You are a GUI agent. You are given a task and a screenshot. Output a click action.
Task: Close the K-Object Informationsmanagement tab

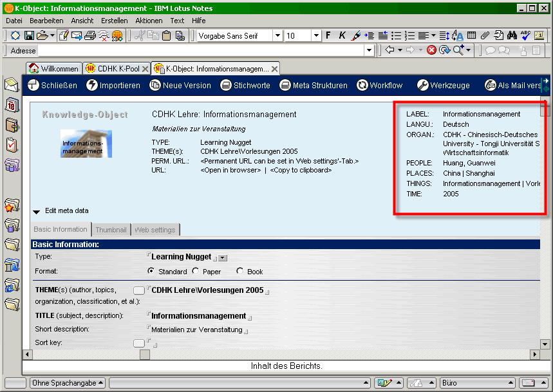275,69
